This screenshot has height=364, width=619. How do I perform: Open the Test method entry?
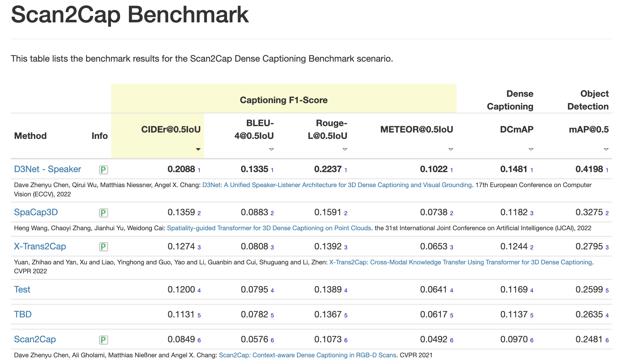click(22, 289)
